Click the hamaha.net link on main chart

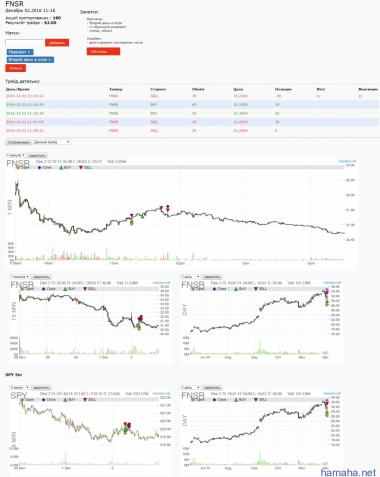(x=347, y=161)
